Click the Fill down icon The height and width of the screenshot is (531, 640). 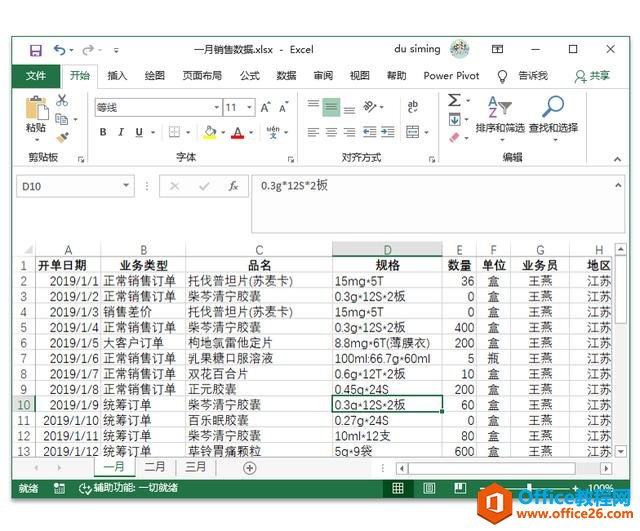coord(455,120)
